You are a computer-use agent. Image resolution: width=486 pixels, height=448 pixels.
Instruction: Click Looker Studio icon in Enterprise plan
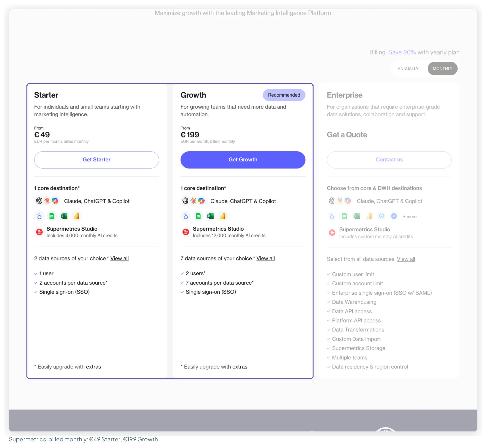click(x=332, y=216)
